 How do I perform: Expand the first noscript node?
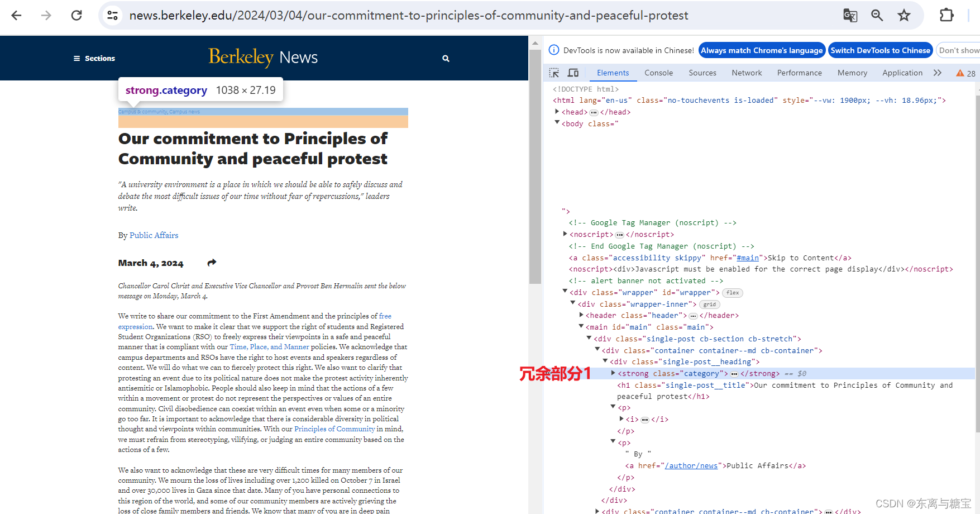click(565, 234)
